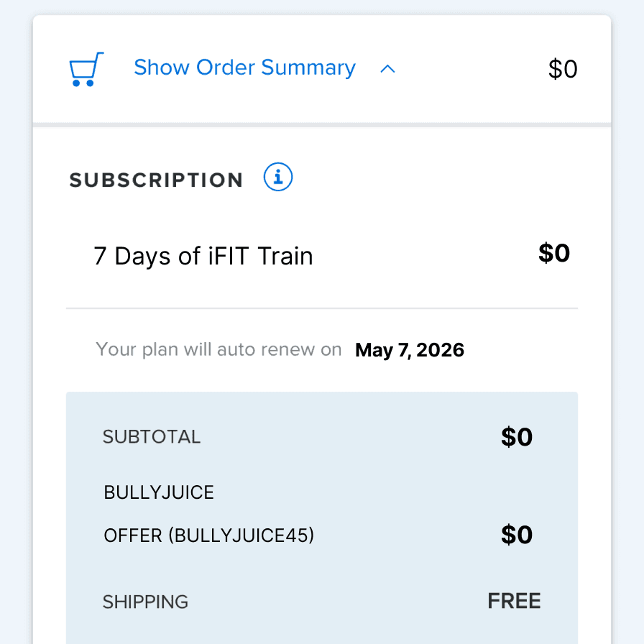Select the '7 Days of iFIT Train' item
This screenshot has height=644, width=644.
(x=203, y=255)
